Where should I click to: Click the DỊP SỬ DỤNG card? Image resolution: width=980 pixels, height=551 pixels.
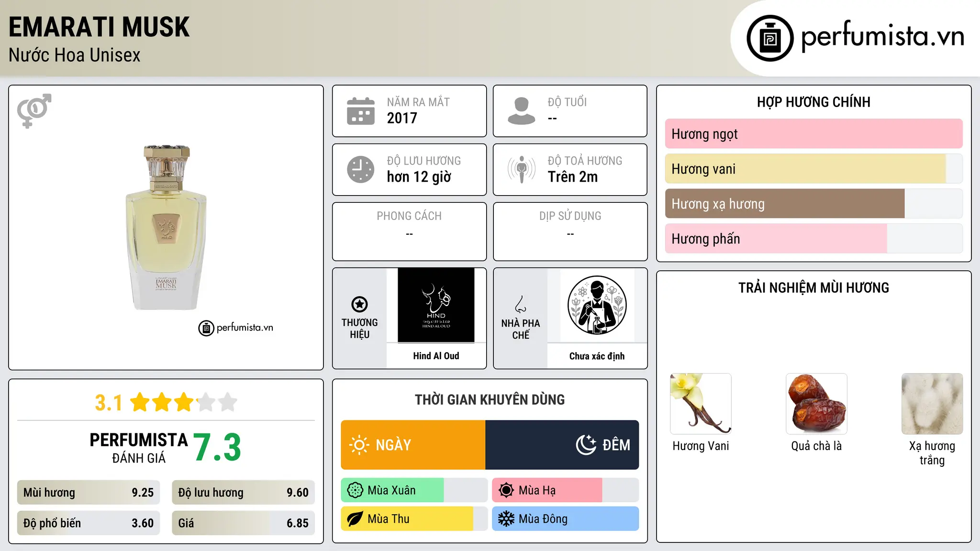click(x=570, y=231)
